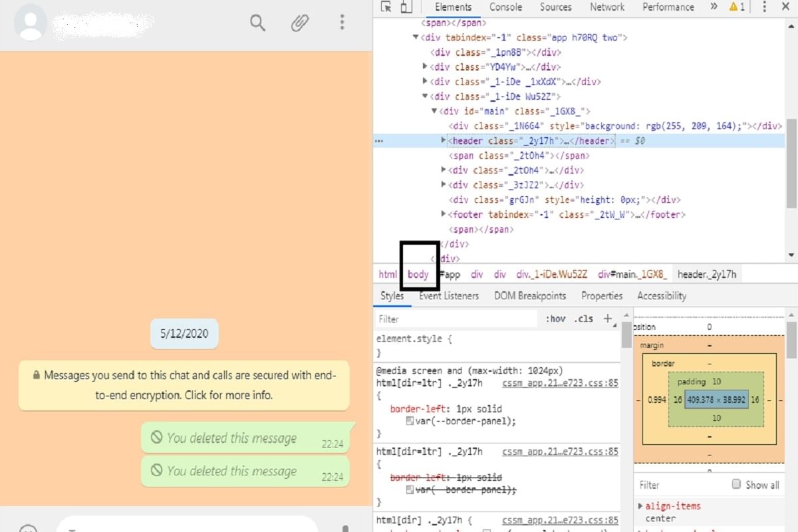Open chat options three-dot menu
Viewport: 798px width, 532px height.
(342, 23)
